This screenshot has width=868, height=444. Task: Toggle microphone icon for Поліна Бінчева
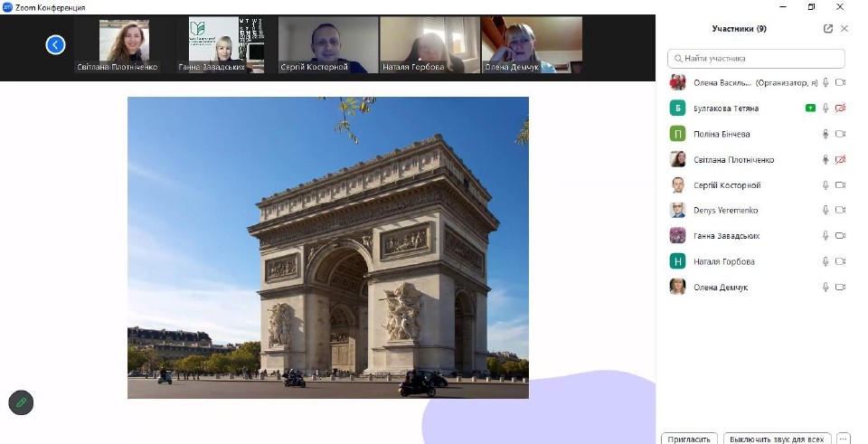point(826,134)
